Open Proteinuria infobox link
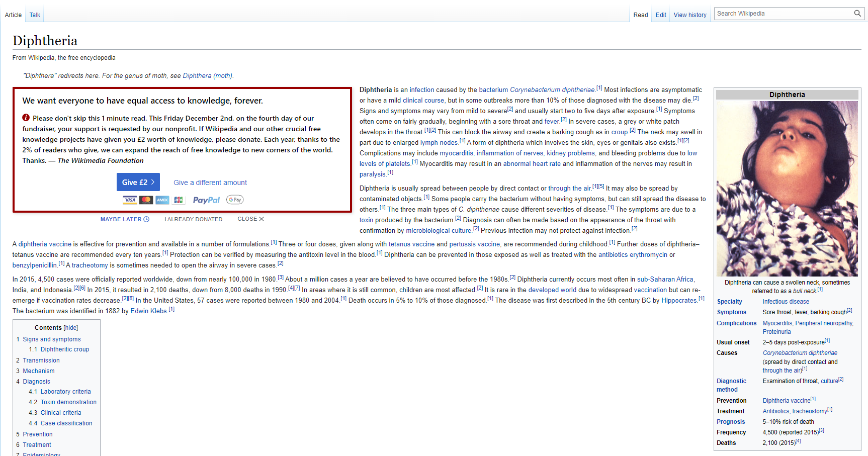This screenshot has height=456, width=868. pyautogui.click(x=776, y=332)
